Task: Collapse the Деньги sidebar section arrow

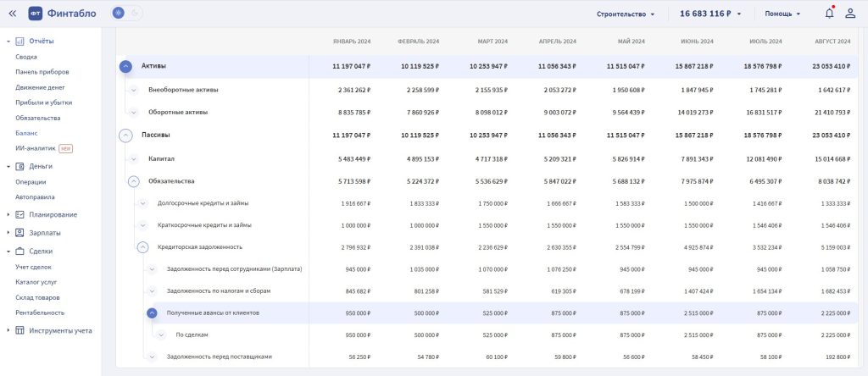Action: pos(8,167)
